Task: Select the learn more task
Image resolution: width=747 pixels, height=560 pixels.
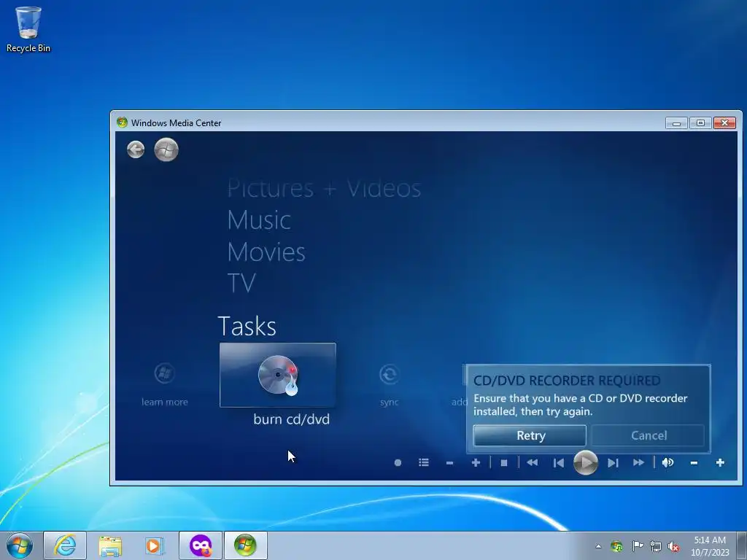Action: 164,385
